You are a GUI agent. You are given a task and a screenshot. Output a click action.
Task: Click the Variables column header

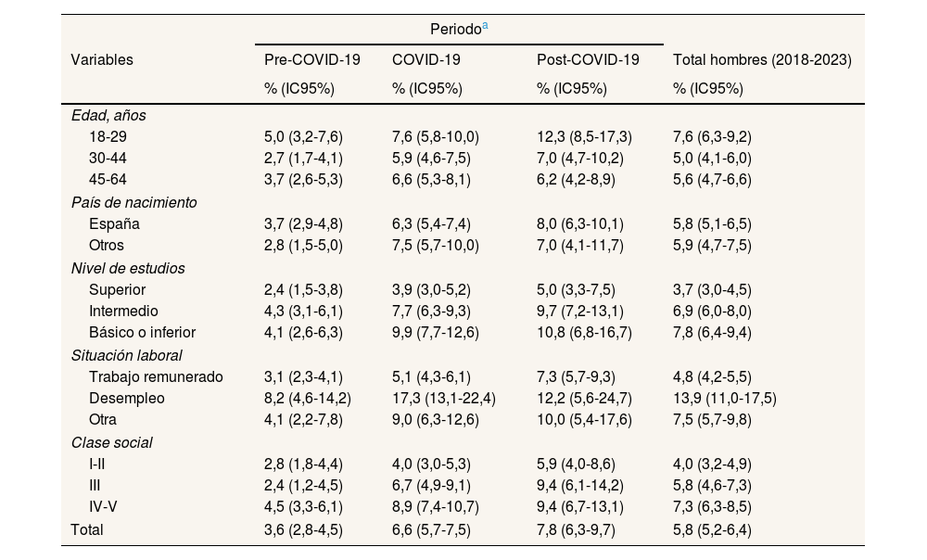(102, 59)
